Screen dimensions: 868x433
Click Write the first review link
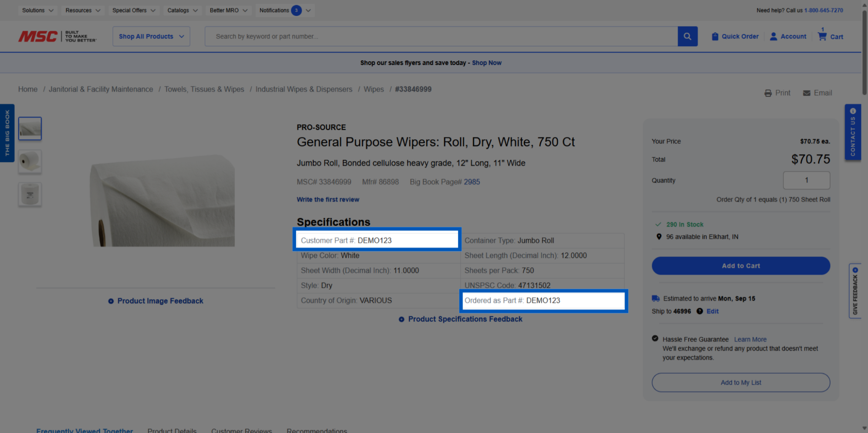point(328,199)
